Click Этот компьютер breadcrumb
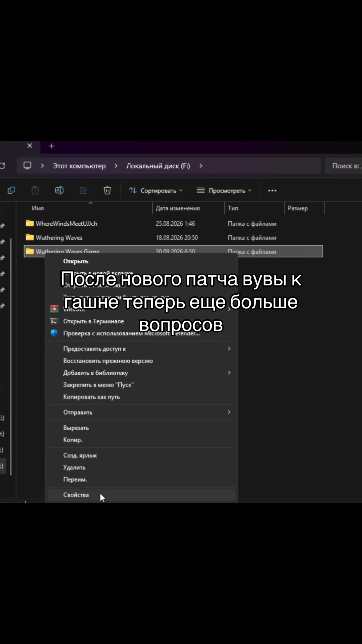This screenshot has height=644, width=362. point(79,166)
